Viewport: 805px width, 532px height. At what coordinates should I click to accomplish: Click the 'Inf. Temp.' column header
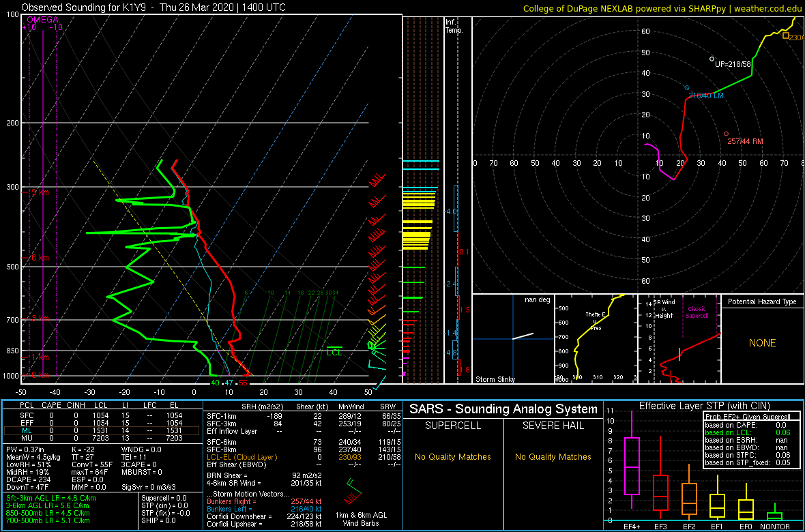(x=454, y=27)
